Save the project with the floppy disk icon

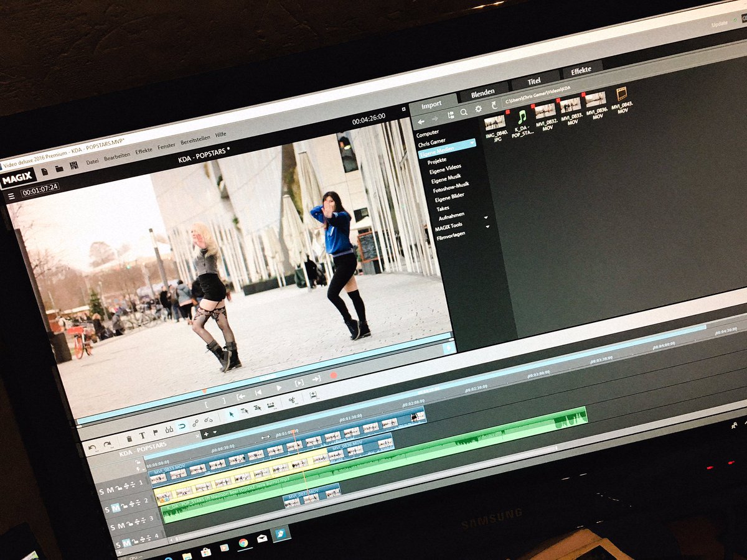[x=74, y=165]
